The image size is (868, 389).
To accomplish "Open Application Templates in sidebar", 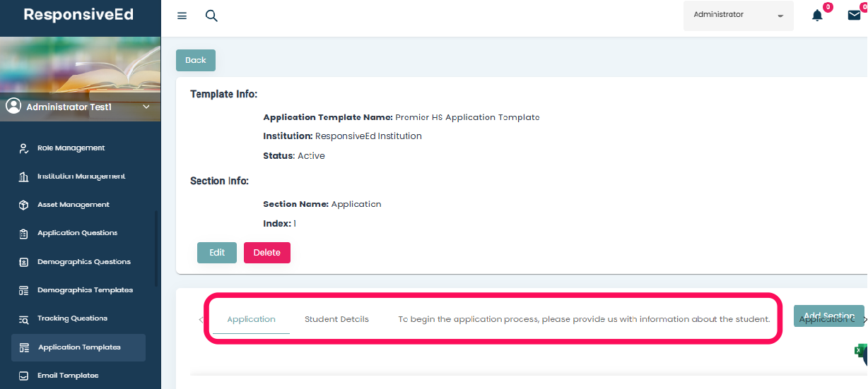I will 78,347.
